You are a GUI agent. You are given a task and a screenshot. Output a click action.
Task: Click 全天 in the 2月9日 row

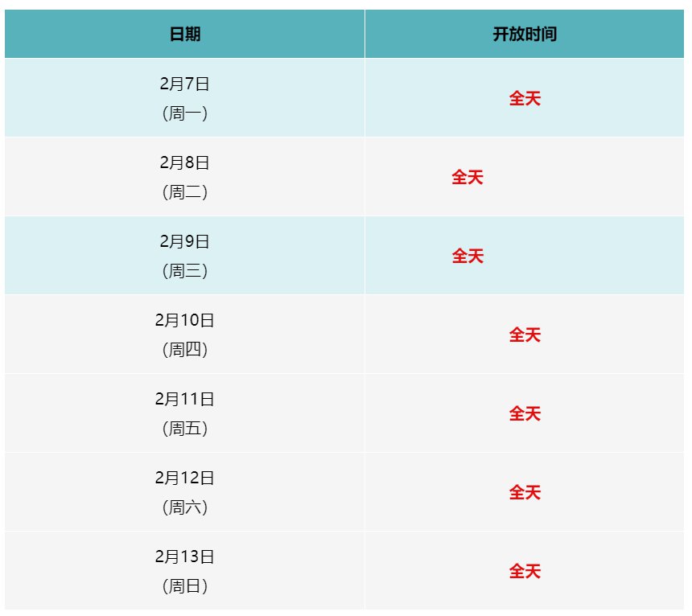coord(468,257)
